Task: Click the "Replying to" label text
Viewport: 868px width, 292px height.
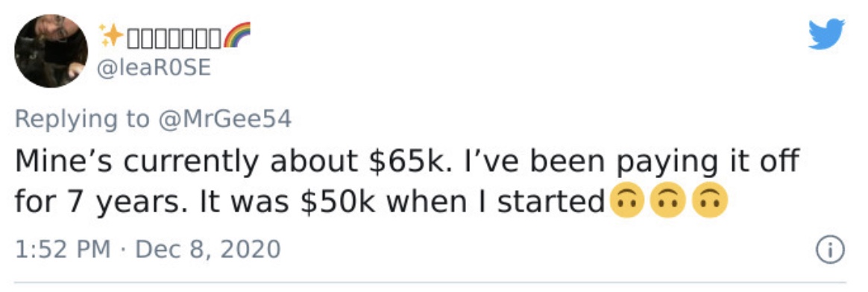Action: coord(82,119)
